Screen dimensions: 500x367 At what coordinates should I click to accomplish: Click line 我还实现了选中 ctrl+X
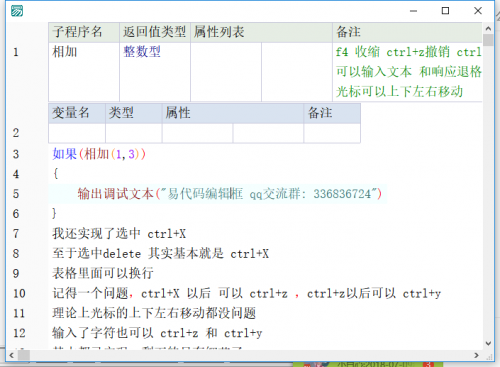[x=119, y=234]
